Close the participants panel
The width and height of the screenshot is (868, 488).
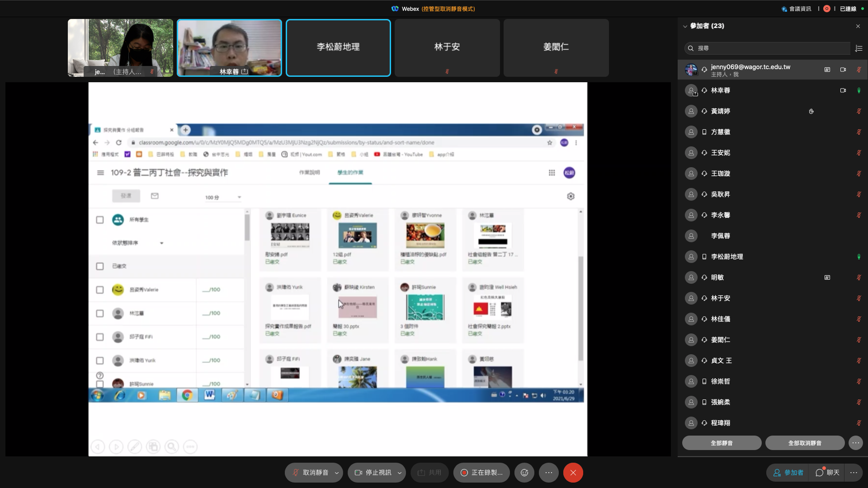(858, 26)
